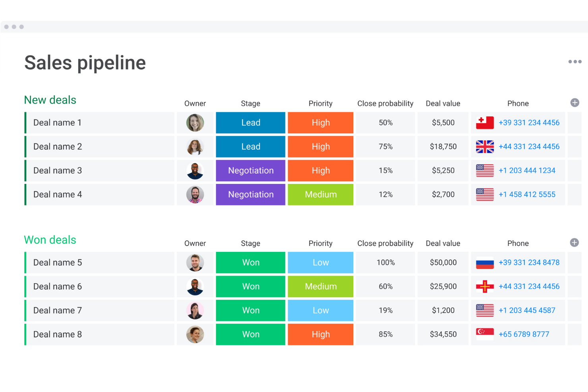The width and height of the screenshot is (588, 392).
Task: Add a column to New deals via plus icon
Action: click(x=574, y=102)
